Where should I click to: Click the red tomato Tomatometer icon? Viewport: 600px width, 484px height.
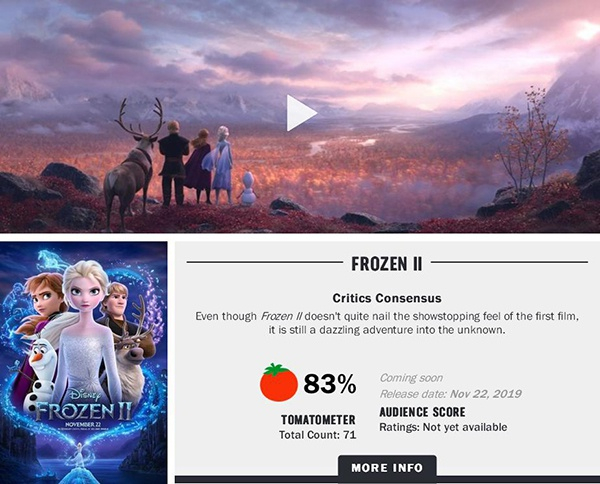[x=279, y=382]
